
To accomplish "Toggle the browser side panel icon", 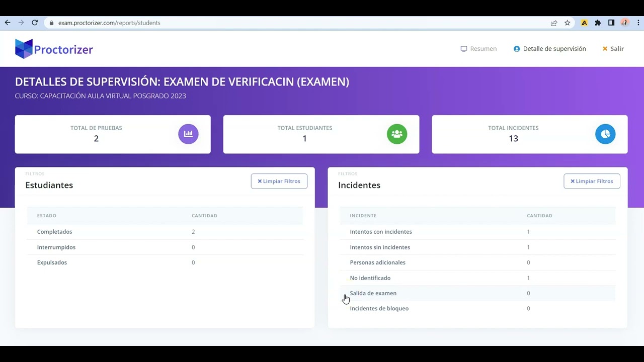I will coord(611,23).
